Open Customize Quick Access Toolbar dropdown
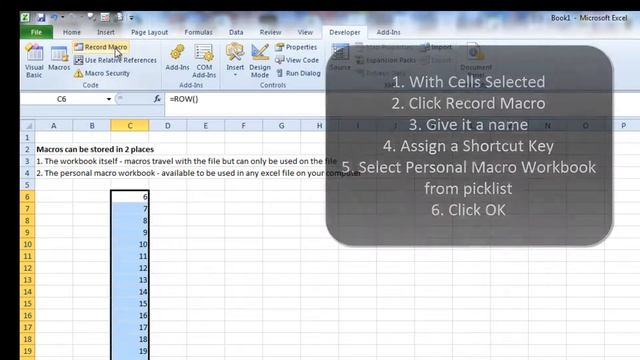 131,18
